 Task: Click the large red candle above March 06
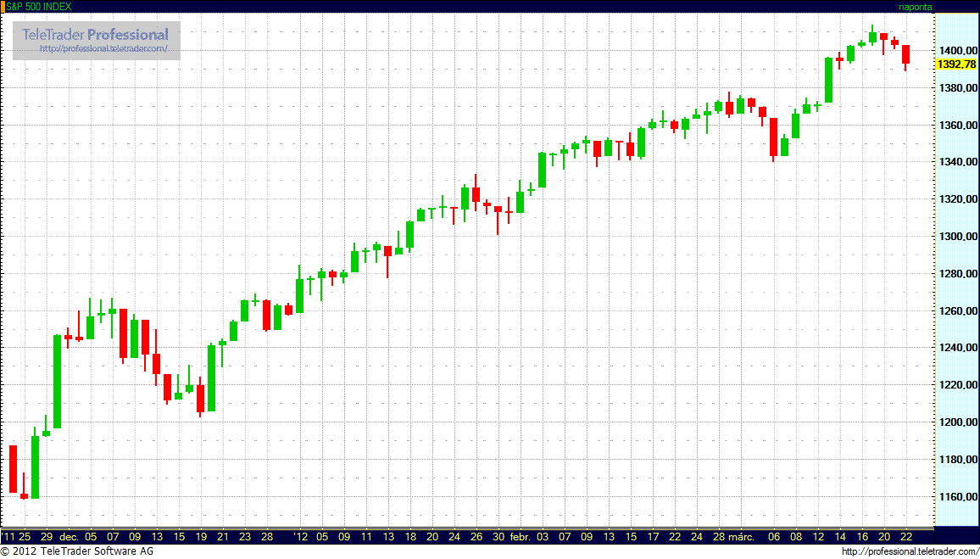[773, 137]
